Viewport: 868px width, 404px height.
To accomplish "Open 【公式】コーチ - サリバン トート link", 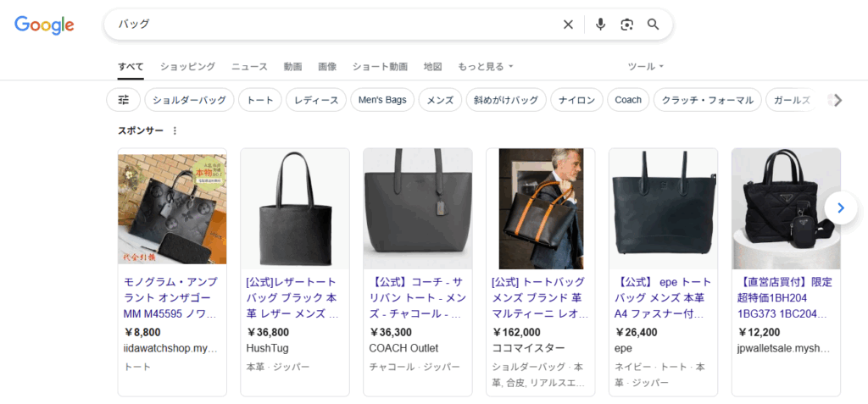I will click(418, 298).
